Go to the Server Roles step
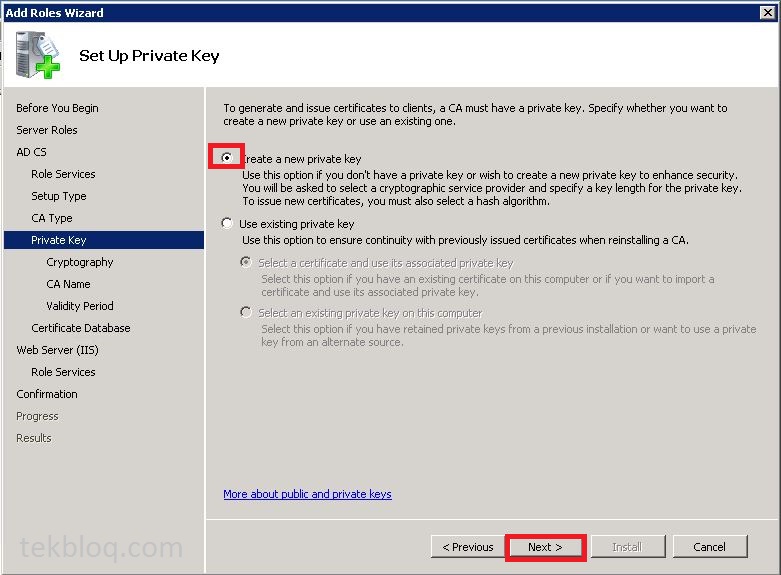Screen dimensions: 781x575 click(x=47, y=130)
